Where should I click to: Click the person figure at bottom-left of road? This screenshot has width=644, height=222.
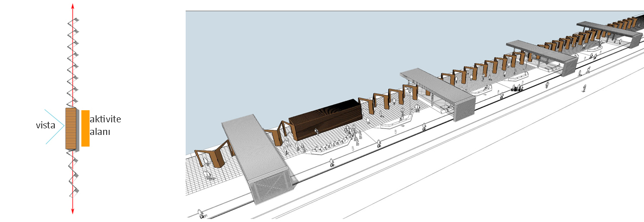pyautogui.click(x=202, y=213)
